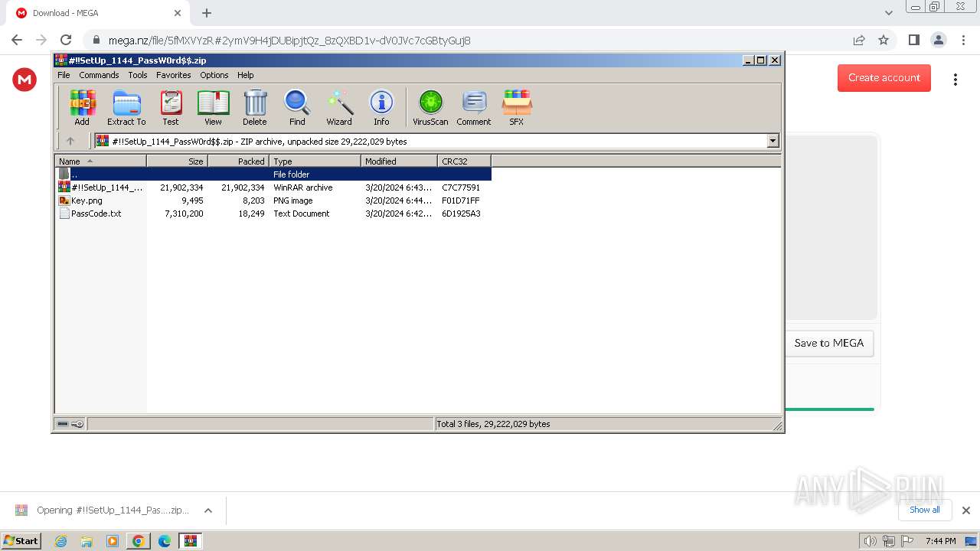Select the PassCode.txt file
This screenshot has width=980, height=551.
tap(273, 214)
